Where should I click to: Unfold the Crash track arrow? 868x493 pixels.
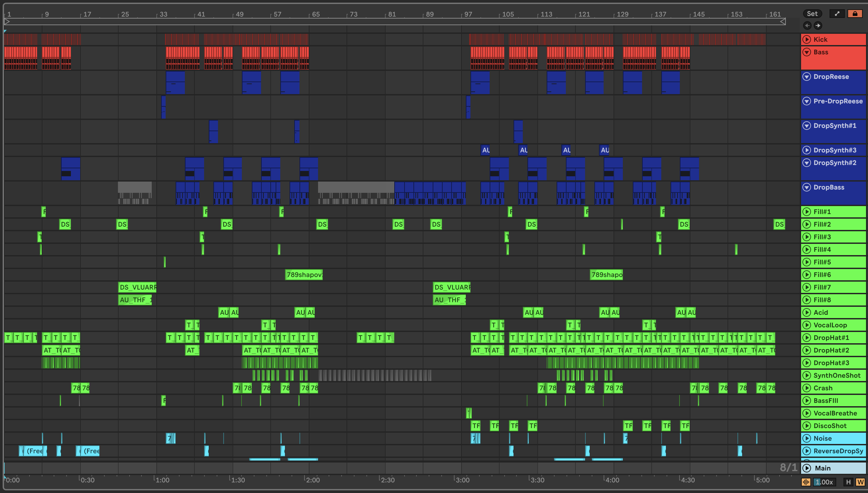807,388
